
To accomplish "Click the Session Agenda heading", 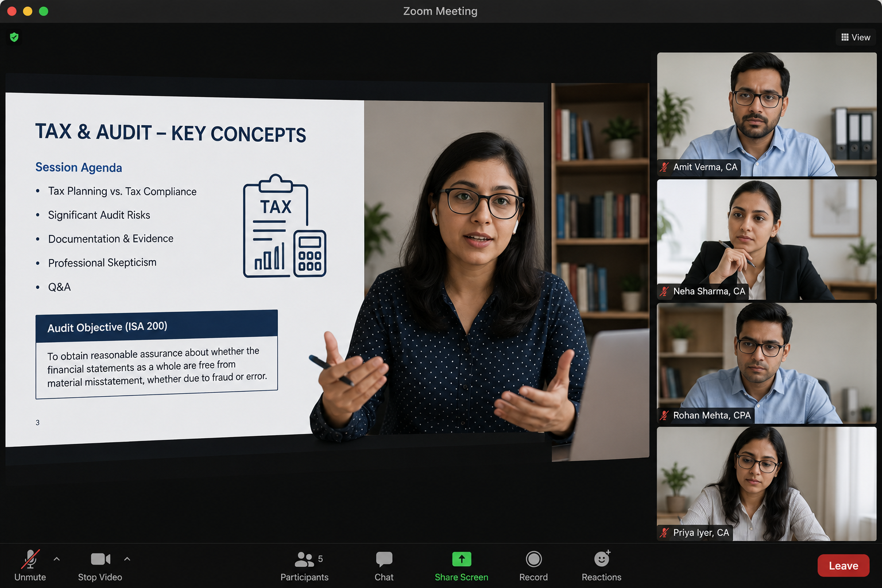I will [79, 167].
